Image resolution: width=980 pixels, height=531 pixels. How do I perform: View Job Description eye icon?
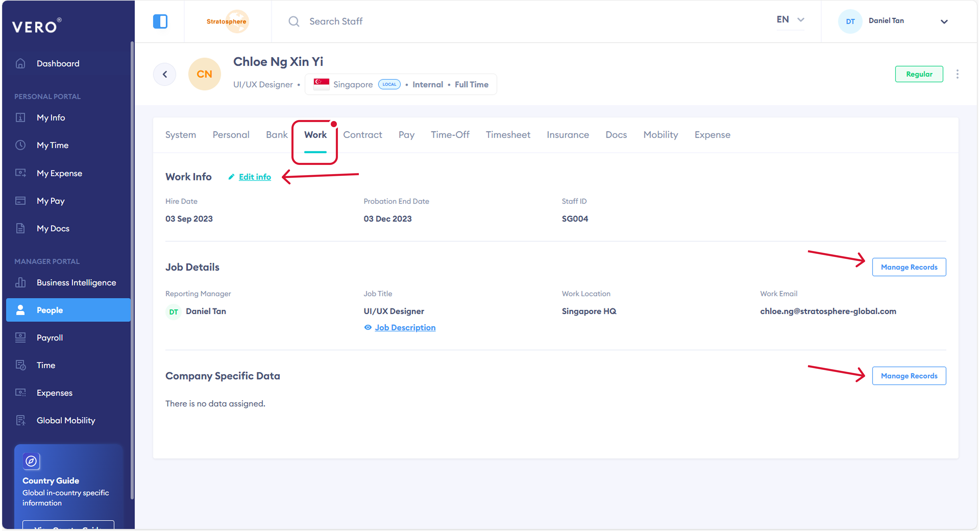click(x=367, y=327)
